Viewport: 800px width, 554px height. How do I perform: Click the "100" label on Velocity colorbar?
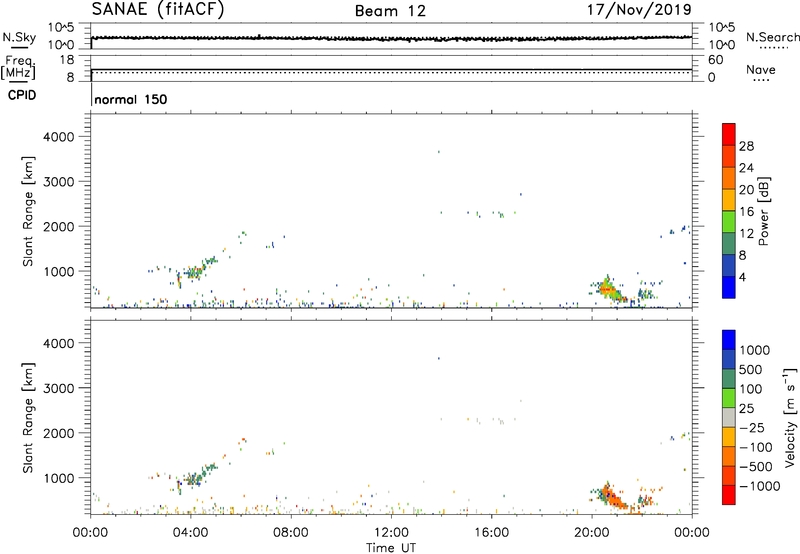[x=750, y=389]
